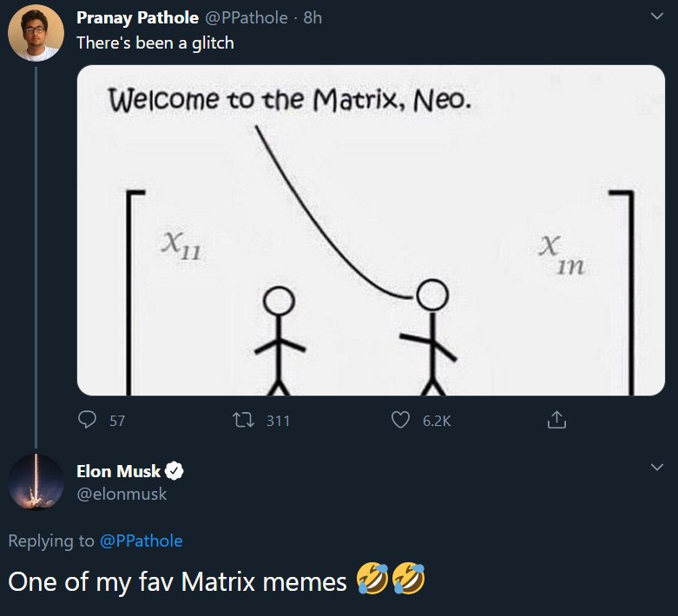Click the 6.2K likes count
This screenshot has width=678, height=616.
click(437, 421)
